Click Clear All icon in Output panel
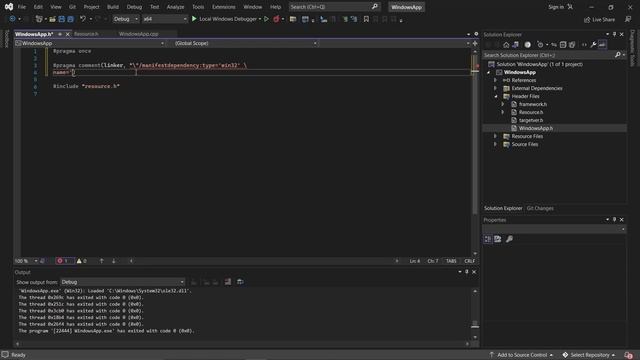This screenshot has height=360, width=640. point(228,282)
